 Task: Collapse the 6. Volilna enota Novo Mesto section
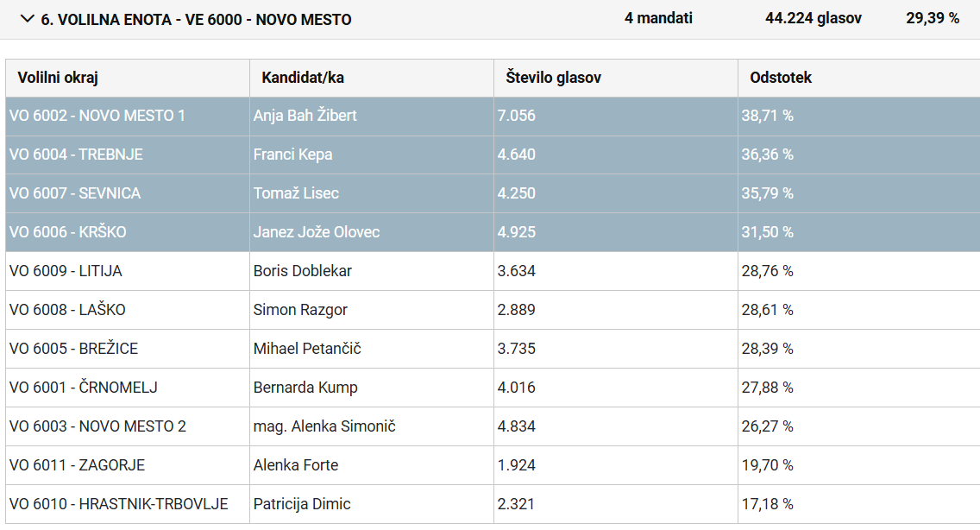click(x=28, y=19)
